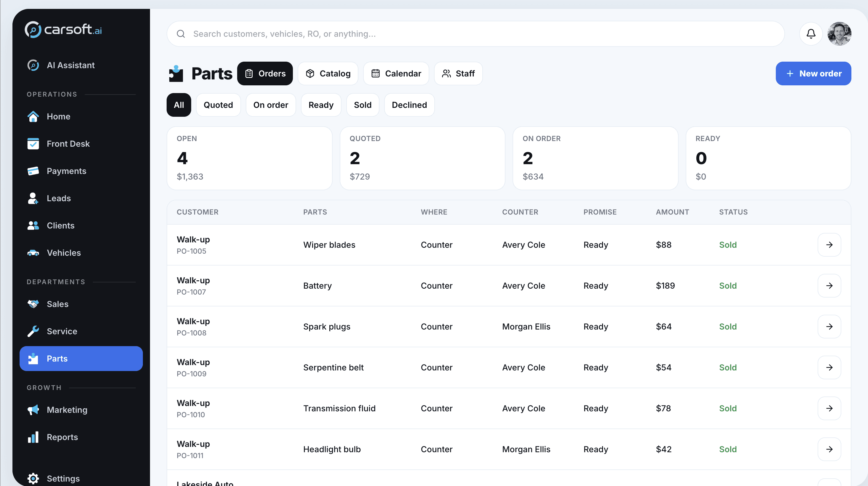Screen dimensions: 868x486
Task: Open the Front Desk page
Action: (81, 144)
